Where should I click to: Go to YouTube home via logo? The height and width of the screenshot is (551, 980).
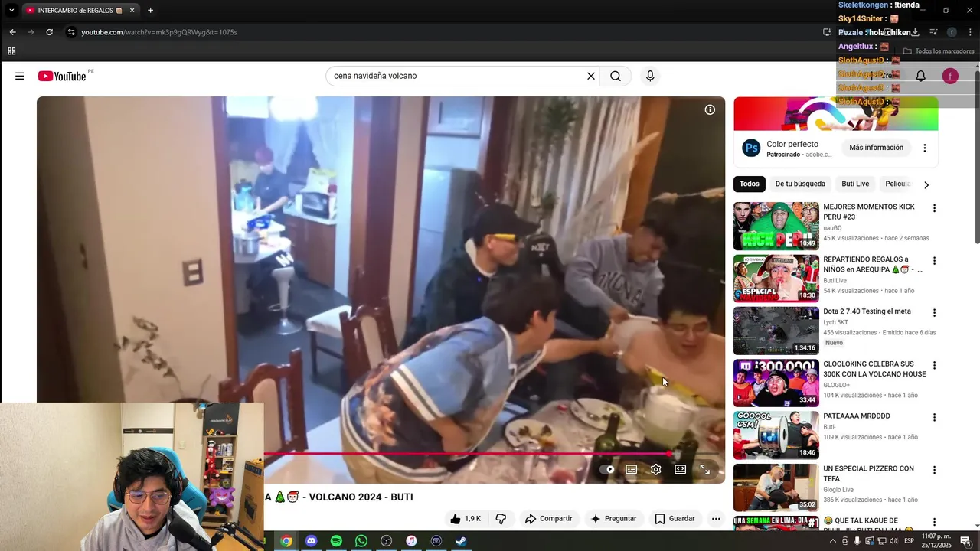[x=62, y=76]
